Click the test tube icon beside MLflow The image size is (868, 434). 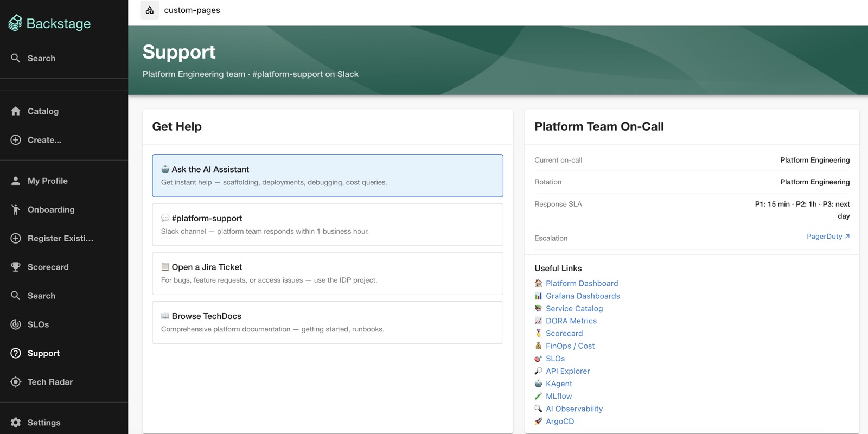click(538, 396)
